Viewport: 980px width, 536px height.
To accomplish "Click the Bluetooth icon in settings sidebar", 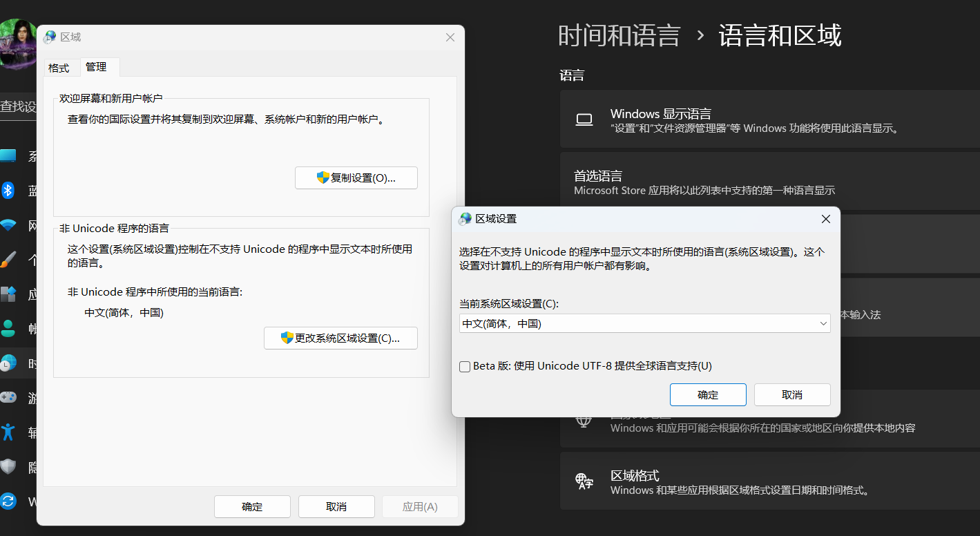I will tap(8, 190).
